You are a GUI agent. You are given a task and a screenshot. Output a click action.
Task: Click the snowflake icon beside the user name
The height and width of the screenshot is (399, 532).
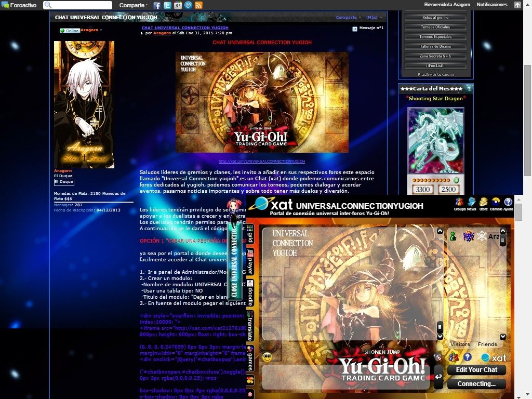[482, 236]
